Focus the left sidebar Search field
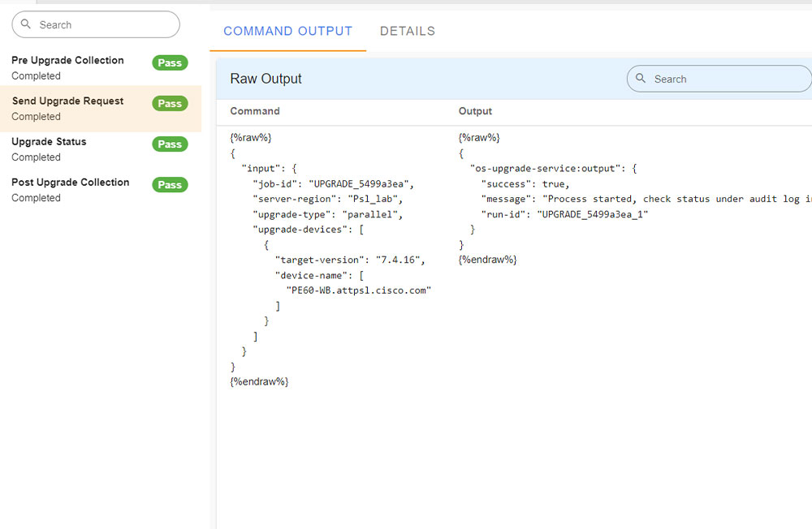 tap(96, 24)
